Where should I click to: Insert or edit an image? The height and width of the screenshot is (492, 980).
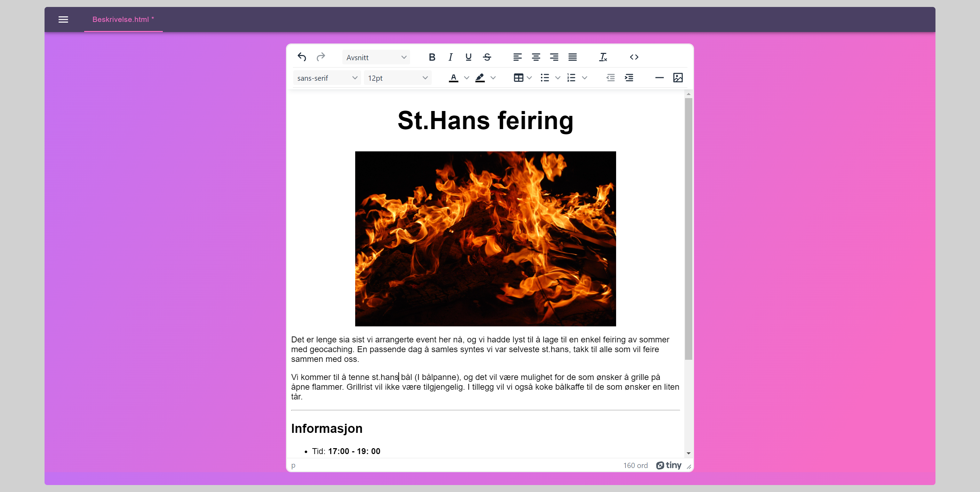pos(678,78)
